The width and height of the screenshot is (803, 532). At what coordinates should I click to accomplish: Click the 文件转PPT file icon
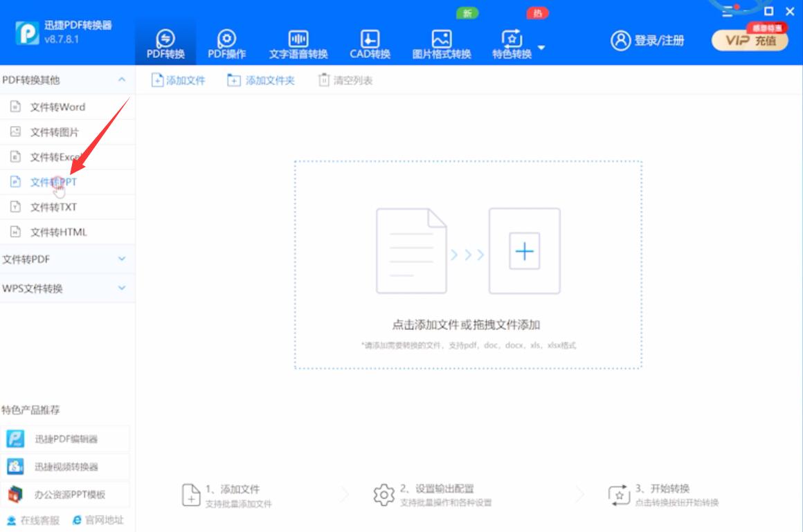click(x=15, y=181)
